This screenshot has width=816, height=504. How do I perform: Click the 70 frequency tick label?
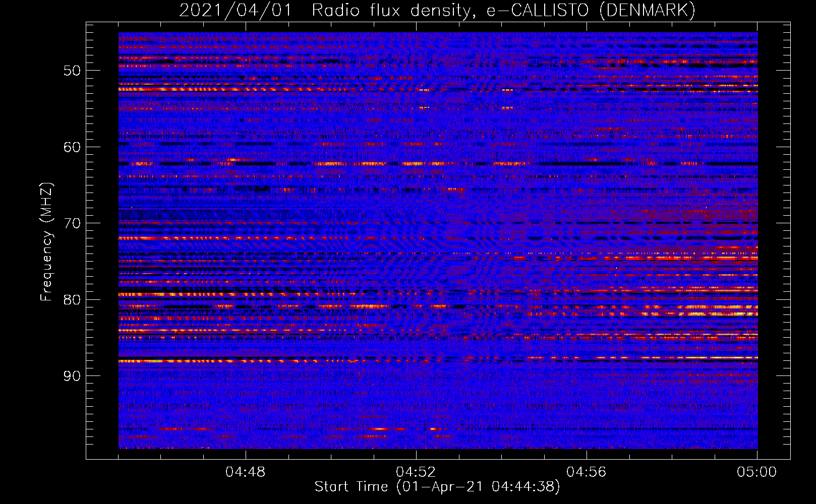click(72, 223)
